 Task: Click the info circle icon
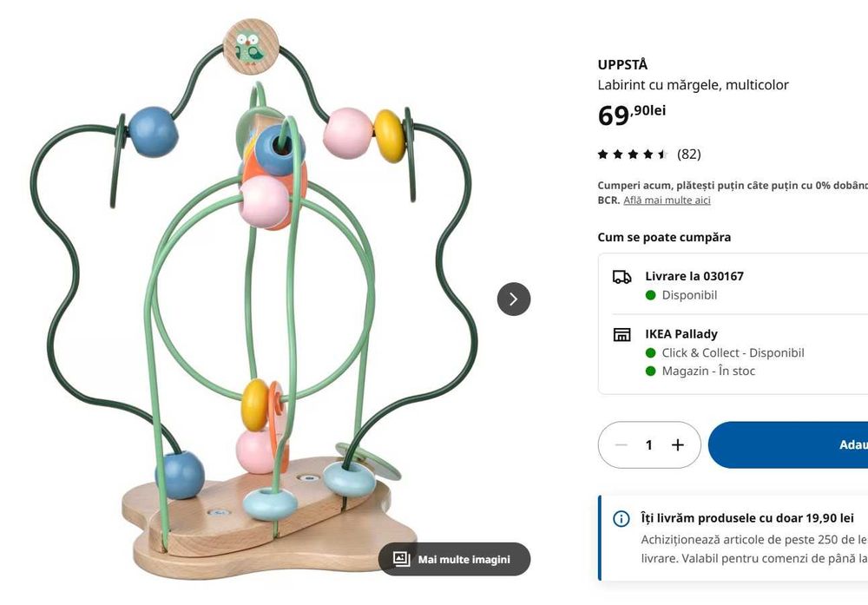pyautogui.click(x=621, y=519)
